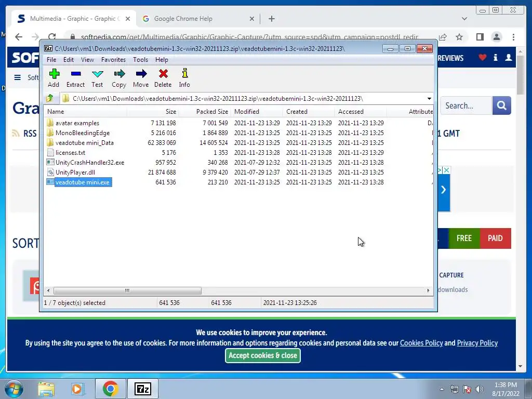This screenshot has height=399, width=532.
Task: Go up one folder level in 7-Zip
Action: click(x=50, y=98)
